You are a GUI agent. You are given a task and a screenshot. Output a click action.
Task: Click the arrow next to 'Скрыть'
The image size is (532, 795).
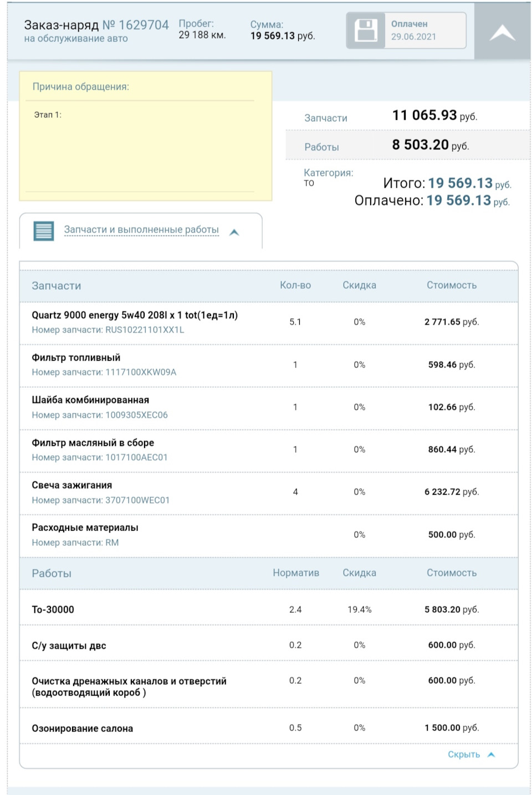491,754
